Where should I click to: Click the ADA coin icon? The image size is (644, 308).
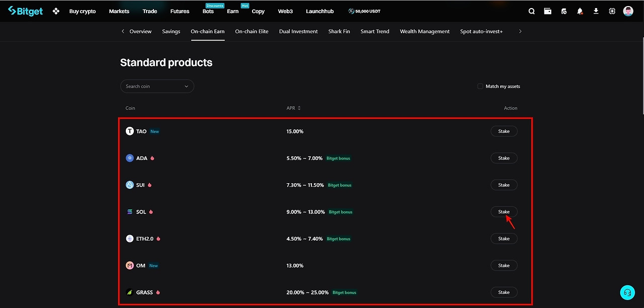(x=130, y=158)
